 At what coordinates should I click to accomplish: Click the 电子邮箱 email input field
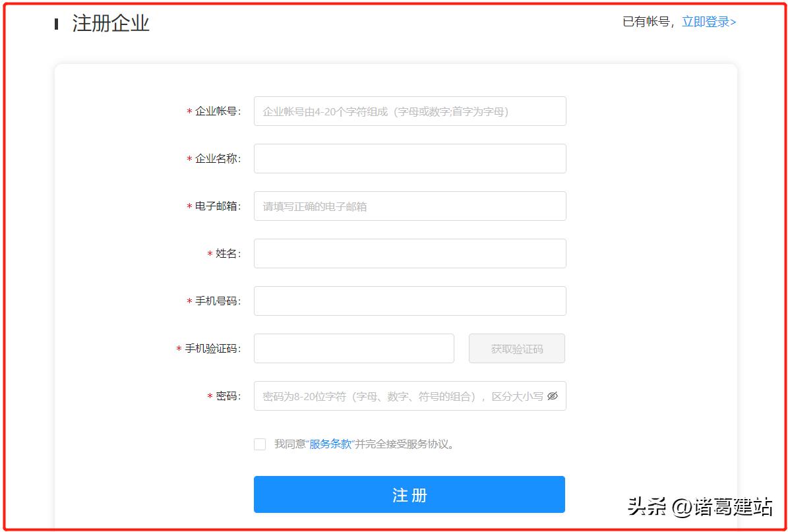[x=409, y=206]
